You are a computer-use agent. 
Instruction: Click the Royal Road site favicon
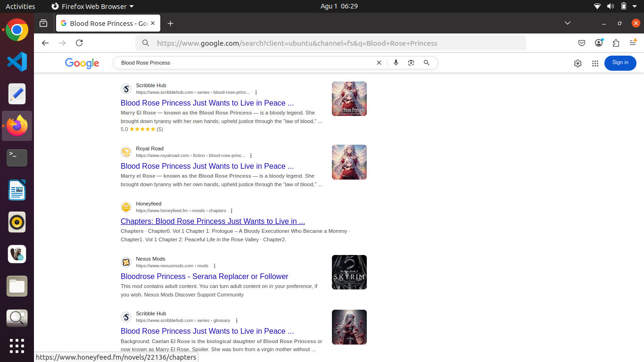pos(126,152)
